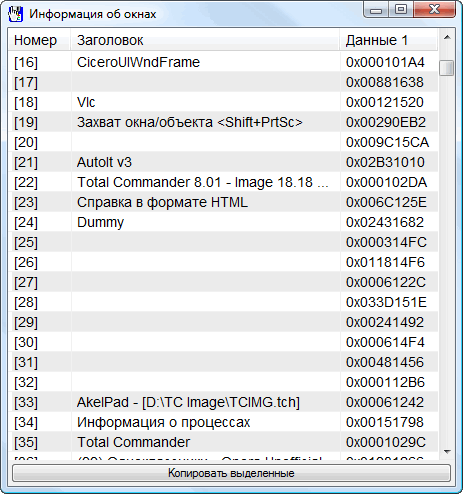This screenshot has width=463, height=494.
Task: Minimize the Информация об окнах window
Action: pos(376,9)
